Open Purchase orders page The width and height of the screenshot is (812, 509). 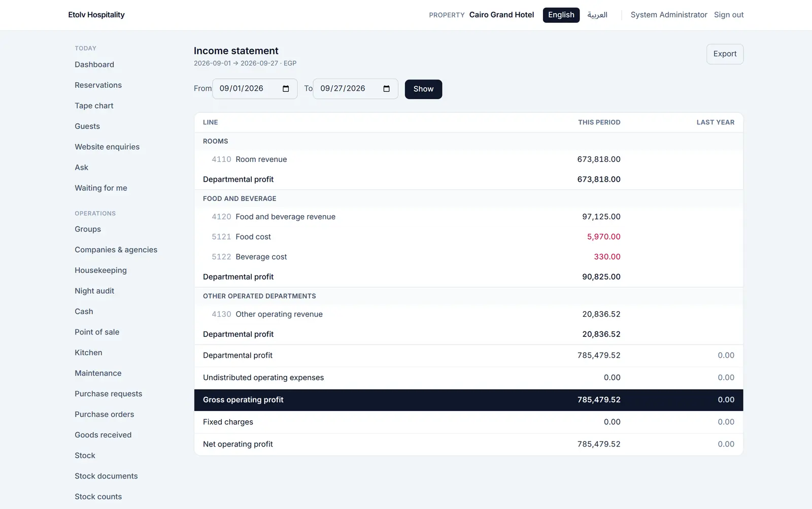click(x=104, y=415)
